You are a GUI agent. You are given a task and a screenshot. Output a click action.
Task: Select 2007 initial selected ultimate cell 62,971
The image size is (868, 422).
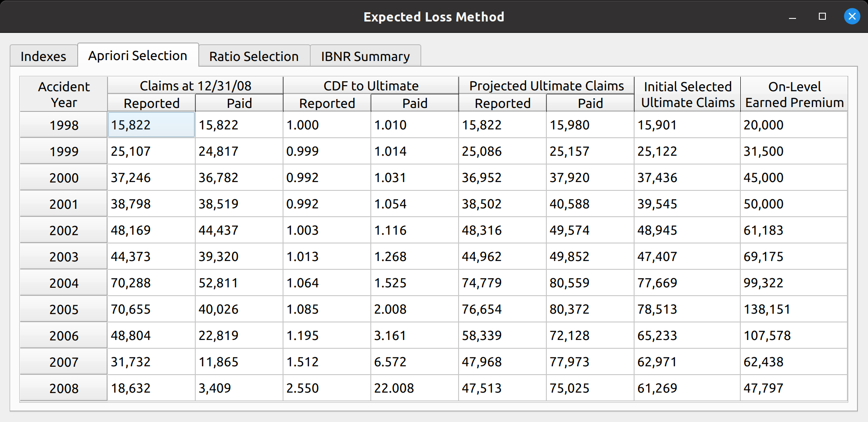point(687,362)
